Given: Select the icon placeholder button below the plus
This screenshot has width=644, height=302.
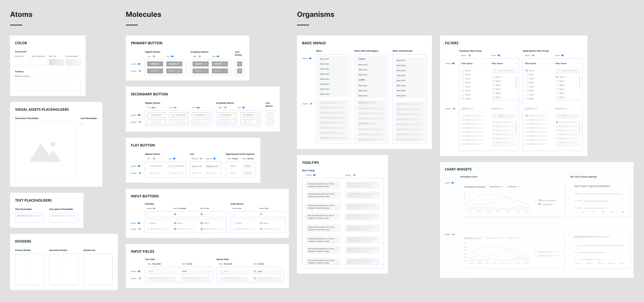Looking at the screenshot, I should click(239, 72).
